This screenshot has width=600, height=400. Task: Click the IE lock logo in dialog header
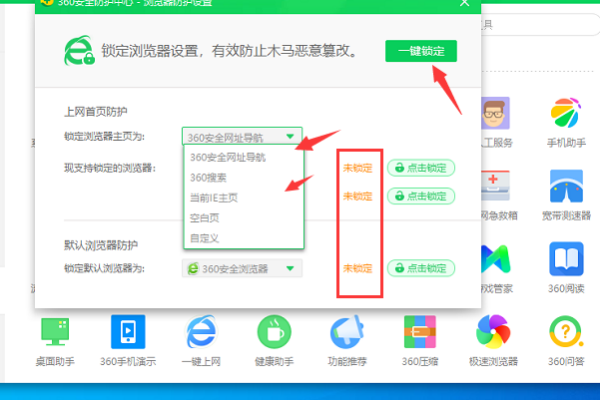click(79, 51)
